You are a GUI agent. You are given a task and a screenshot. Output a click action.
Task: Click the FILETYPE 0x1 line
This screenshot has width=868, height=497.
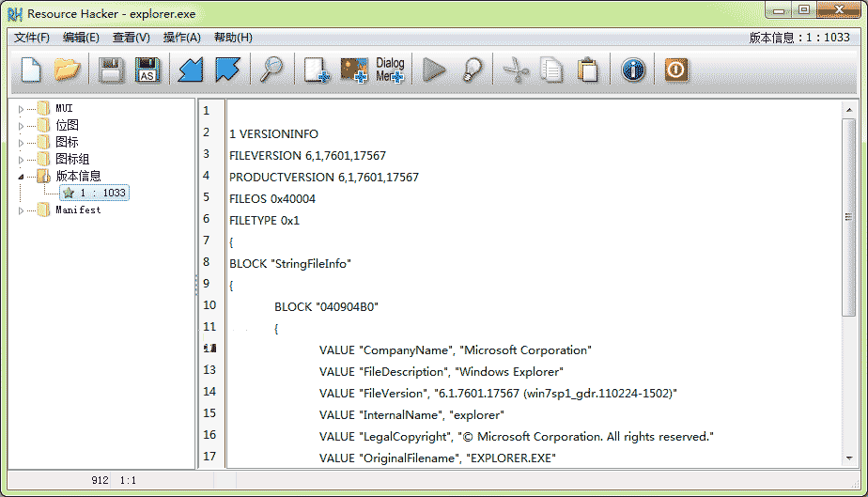(265, 220)
